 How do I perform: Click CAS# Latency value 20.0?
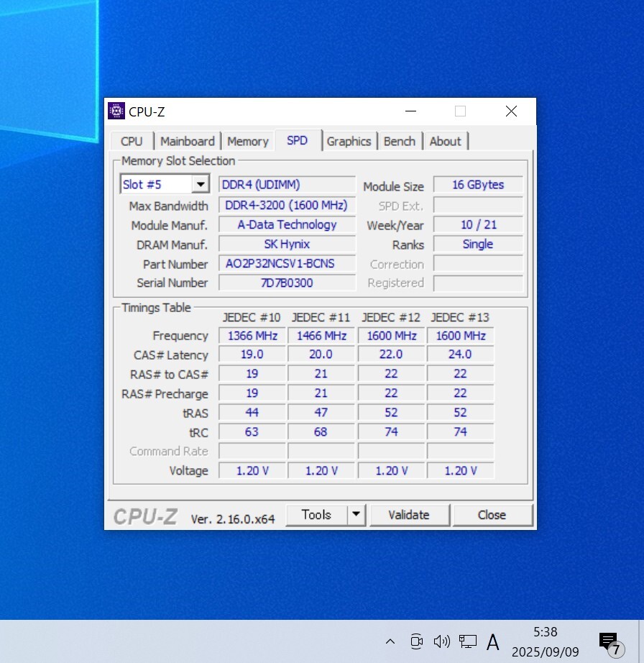(x=321, y=355)
